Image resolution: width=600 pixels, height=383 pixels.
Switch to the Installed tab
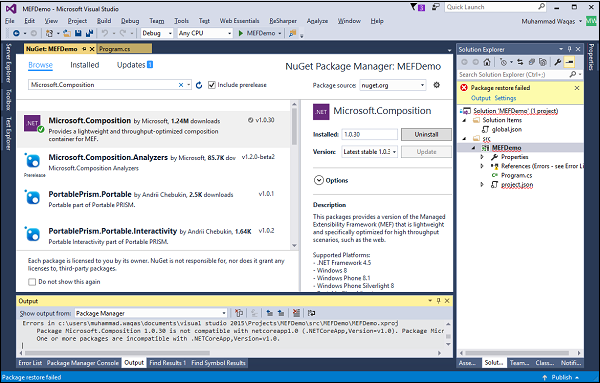pos(85,65)
